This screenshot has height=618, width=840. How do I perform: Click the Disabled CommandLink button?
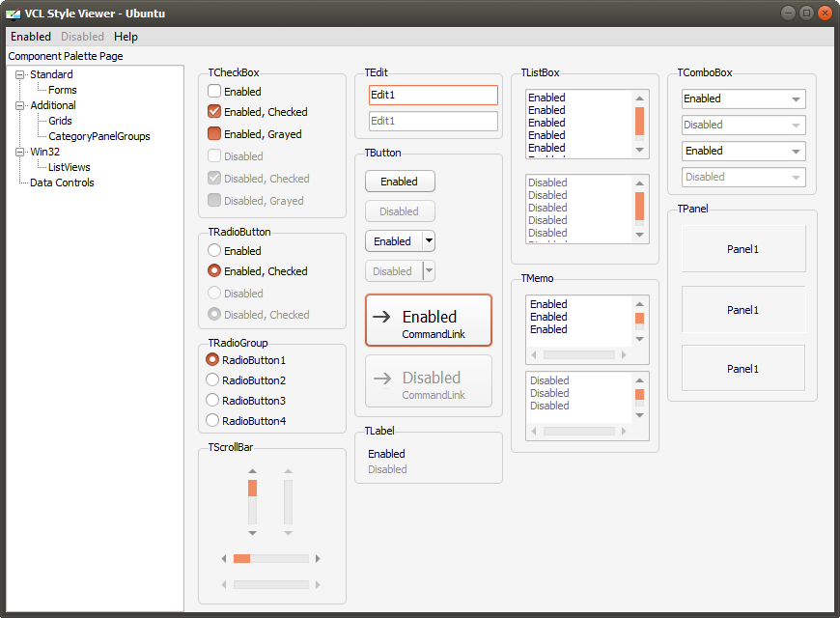[x=429, y=381]
